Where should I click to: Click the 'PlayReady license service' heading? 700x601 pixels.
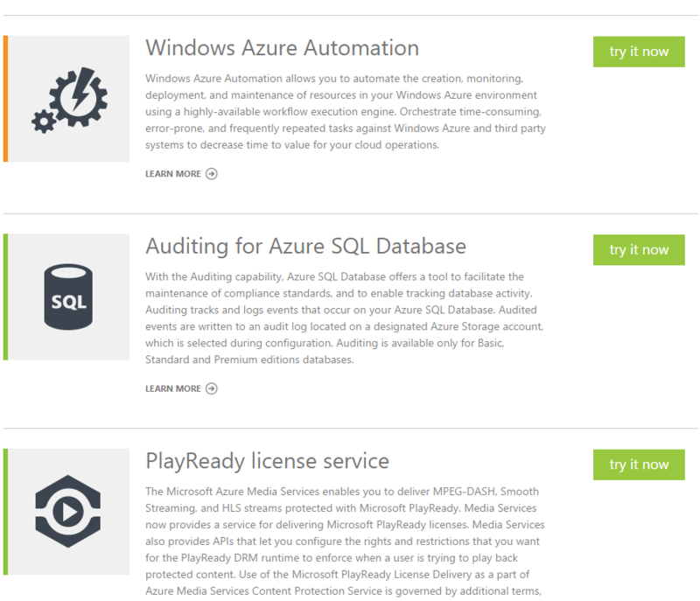tap(268, 461)
